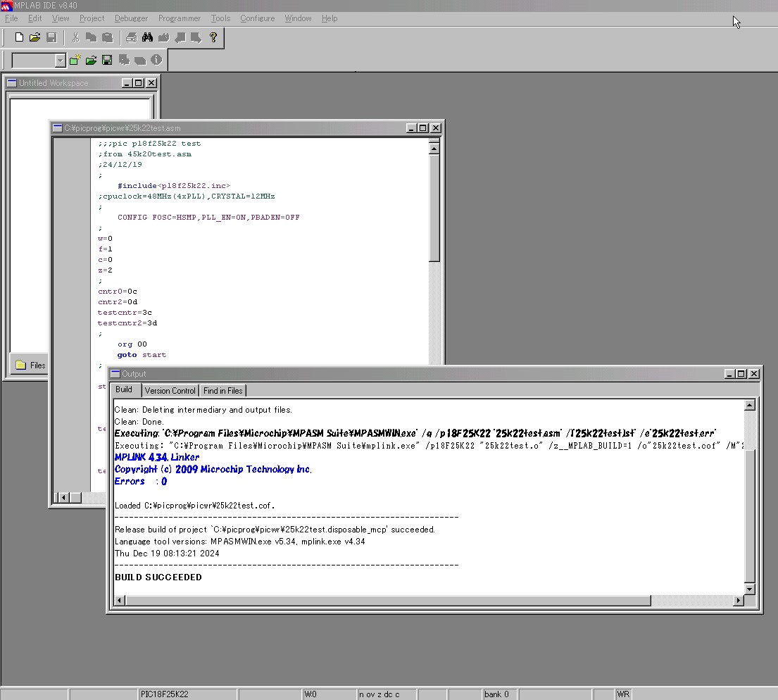Click the Paste clipboard icon
The image size is (778, 700).
[x=107, y=37]
